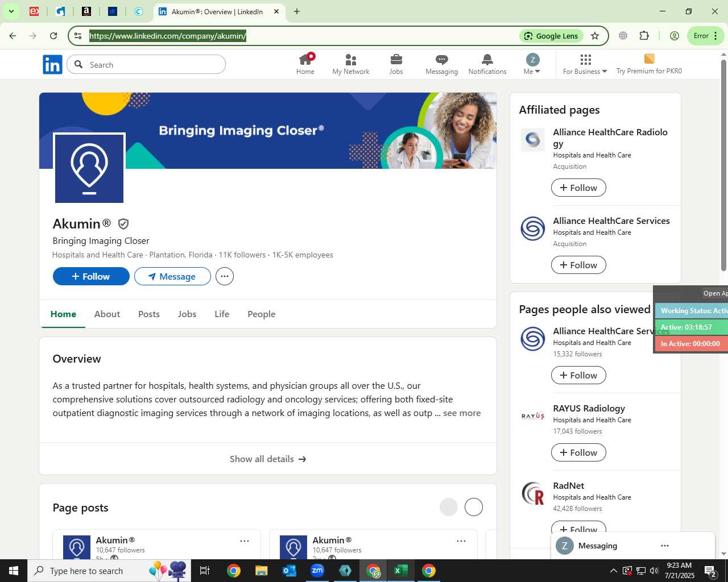Click verified shield badge beside Akumin

point(123,224)
